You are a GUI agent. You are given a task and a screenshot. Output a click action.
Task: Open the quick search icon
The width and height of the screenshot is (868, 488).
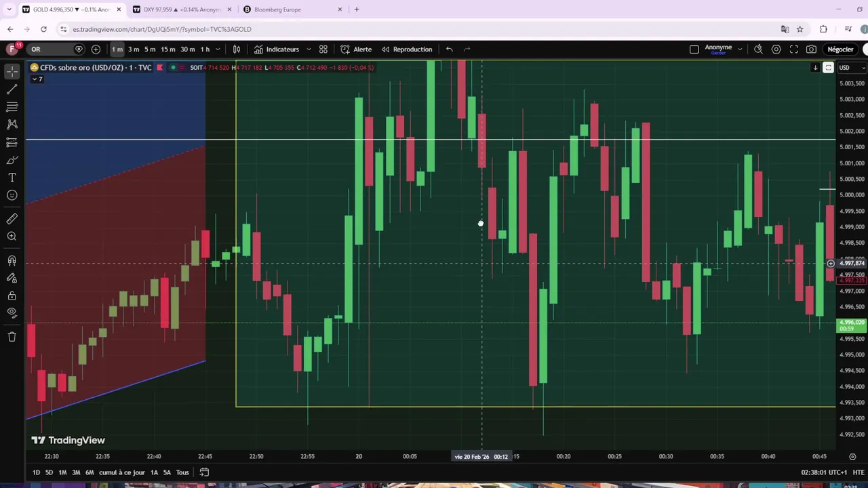tap(758, 49)
